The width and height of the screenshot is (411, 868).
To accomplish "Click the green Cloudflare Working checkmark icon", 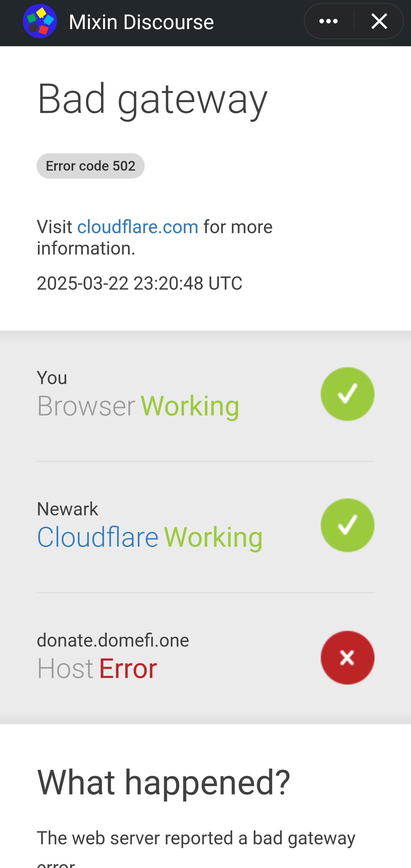I will (x=347, y=525).
